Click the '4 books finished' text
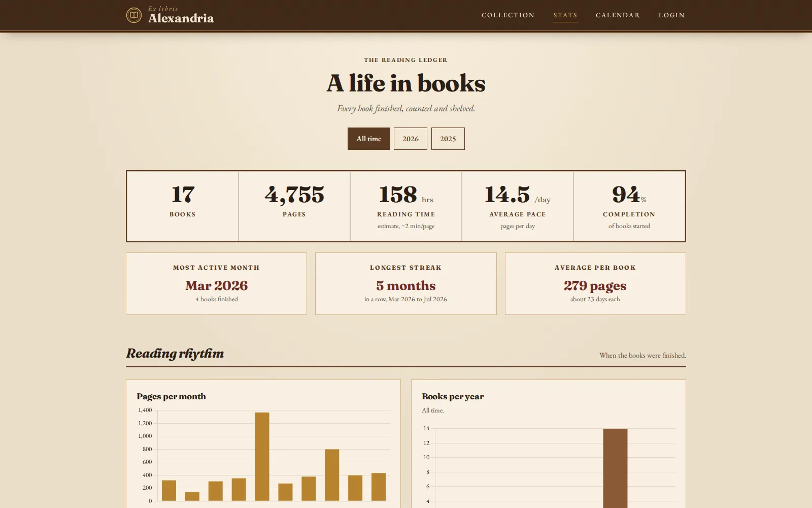 click(217, 299)
